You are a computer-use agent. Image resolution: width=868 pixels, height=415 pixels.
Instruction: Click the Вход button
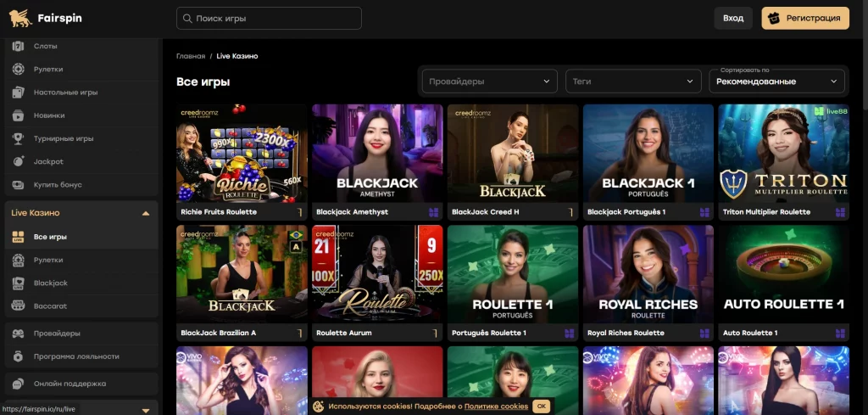pyautogui.click(x=733, y=19)
